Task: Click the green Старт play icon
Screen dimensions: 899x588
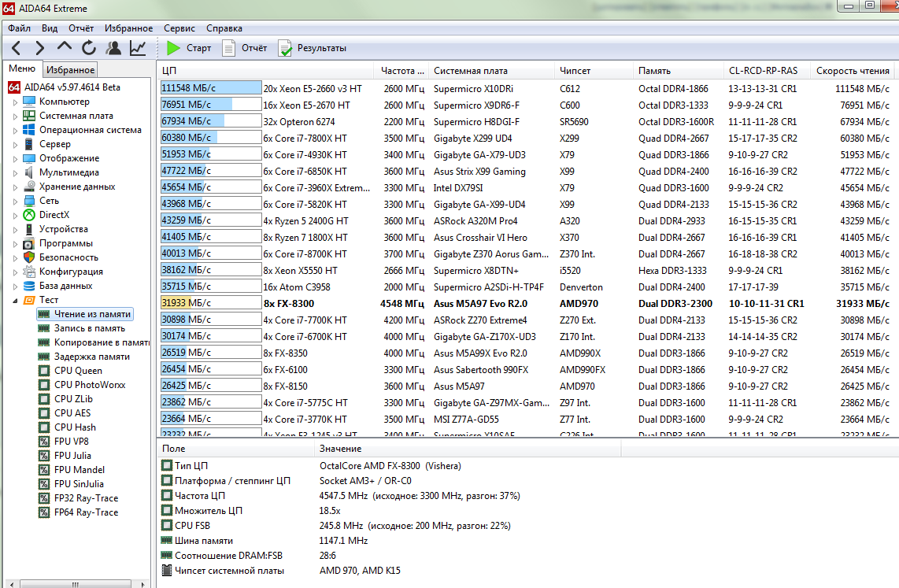Action: click(173, 48)
